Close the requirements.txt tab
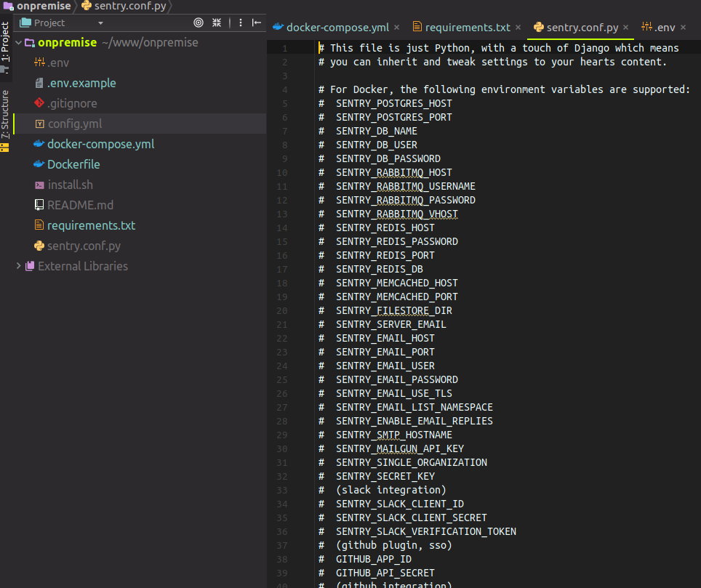 click(518, 28)
